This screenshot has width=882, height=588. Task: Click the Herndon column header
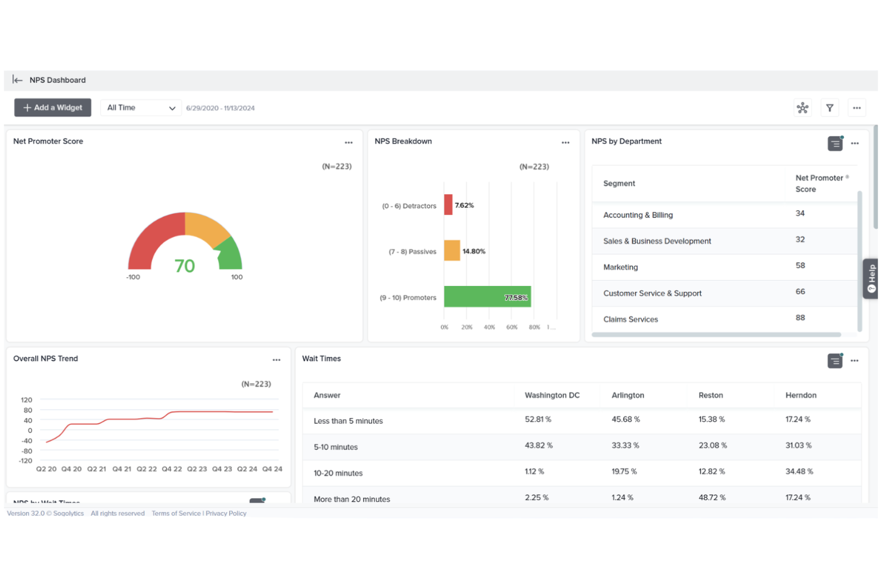[x=801, y=395]
